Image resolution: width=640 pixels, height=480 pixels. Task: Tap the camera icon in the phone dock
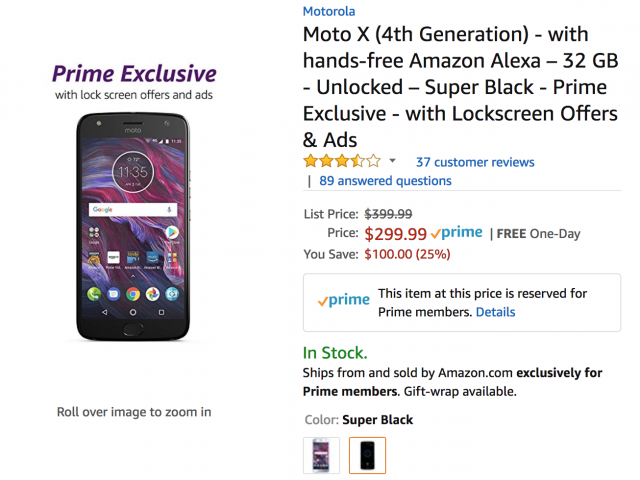pos(171,295)
